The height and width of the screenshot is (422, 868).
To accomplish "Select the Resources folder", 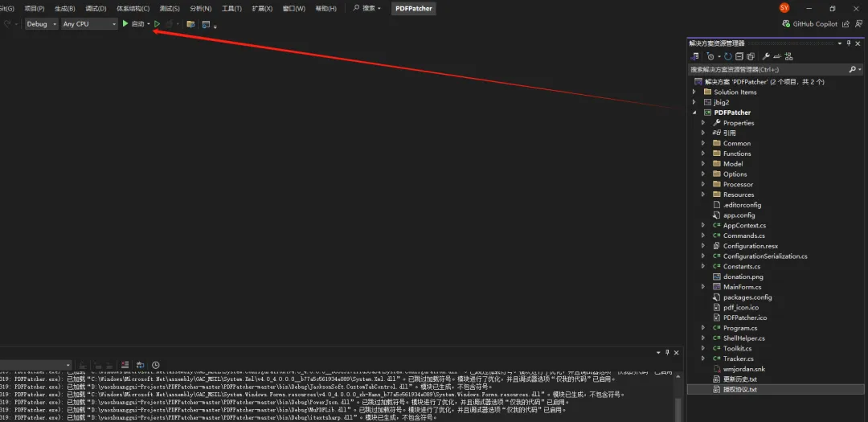I will pos(739,195).
